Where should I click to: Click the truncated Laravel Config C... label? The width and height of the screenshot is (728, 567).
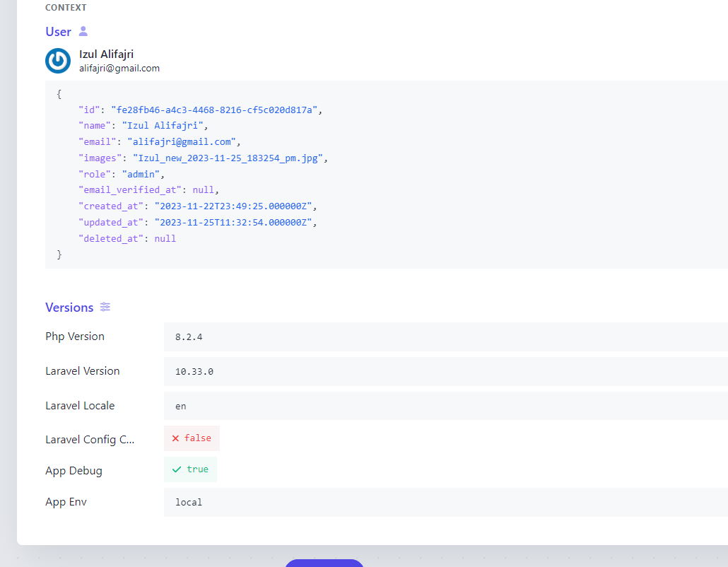pos(90,440)
